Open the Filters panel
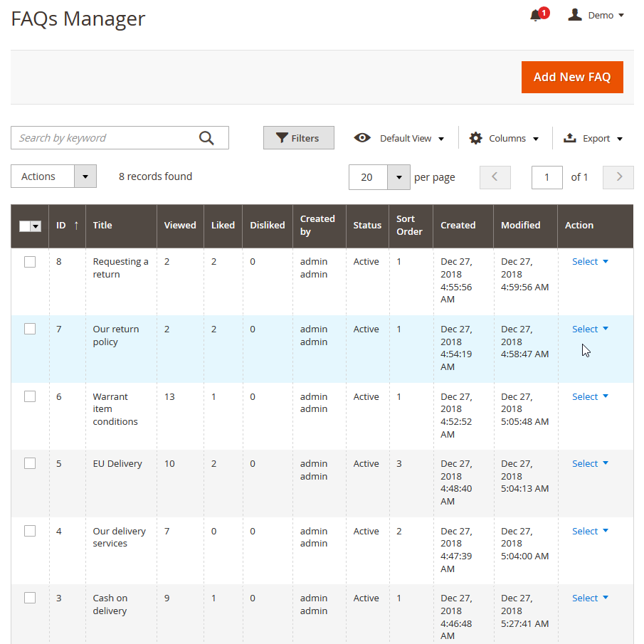This screenshot has width=644, height=644. [298, 138]
